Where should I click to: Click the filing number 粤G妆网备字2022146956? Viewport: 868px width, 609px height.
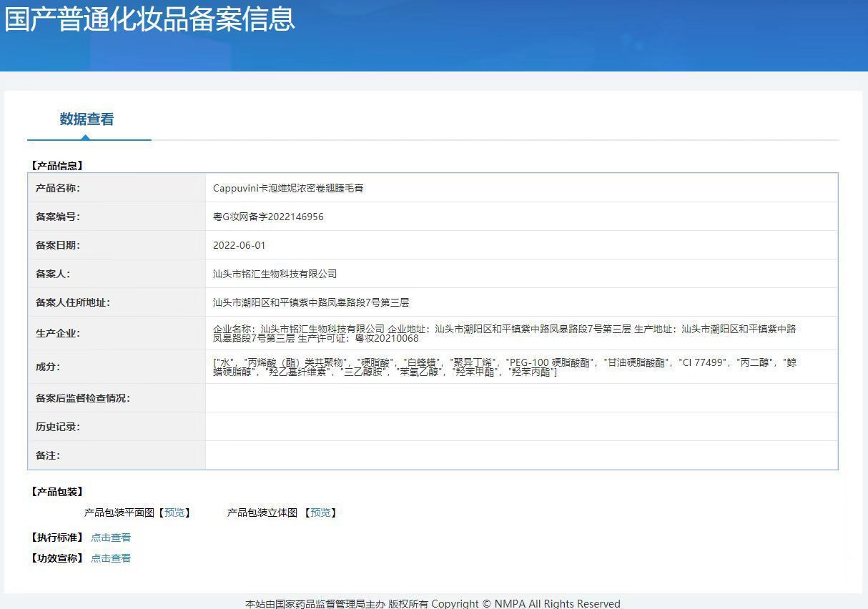[268, 217]
